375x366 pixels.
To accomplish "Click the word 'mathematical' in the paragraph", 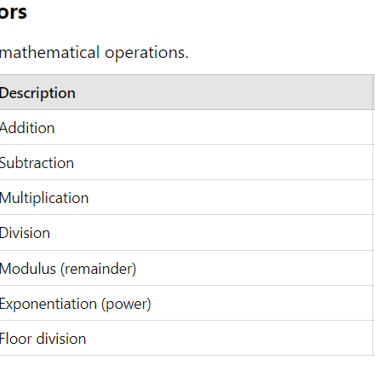I will pyautogui.click(x=50, y=52).
